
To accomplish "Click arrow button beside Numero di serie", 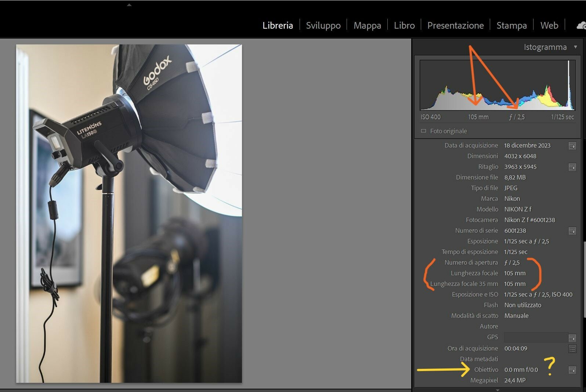I will coord(572,231).
